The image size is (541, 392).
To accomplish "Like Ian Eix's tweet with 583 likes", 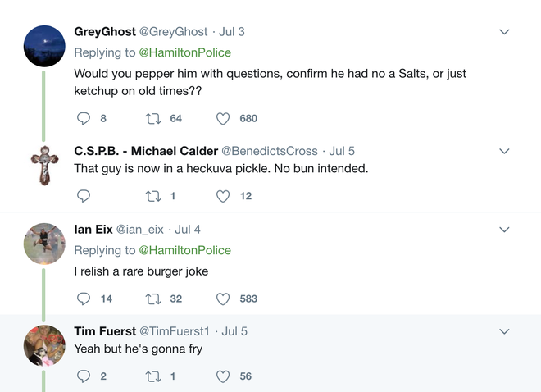I will pyautogui.click(x=223, y=299).
